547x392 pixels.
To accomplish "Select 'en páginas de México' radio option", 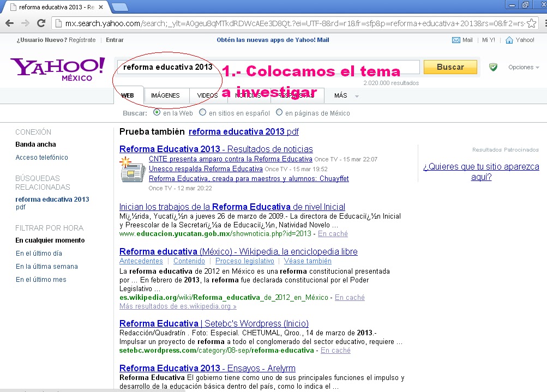I will pyautogui.click(x=279, y=112).
